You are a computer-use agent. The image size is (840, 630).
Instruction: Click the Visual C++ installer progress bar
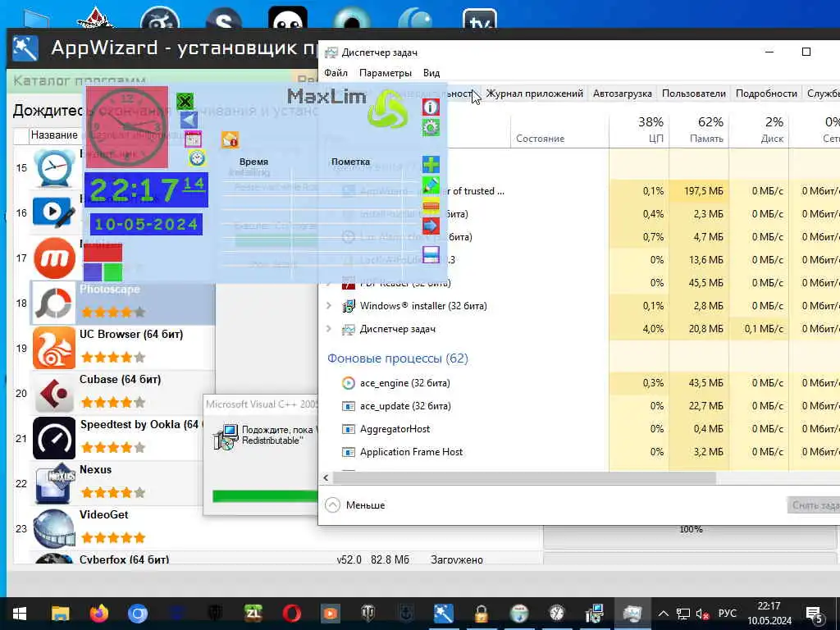(265, 496)
